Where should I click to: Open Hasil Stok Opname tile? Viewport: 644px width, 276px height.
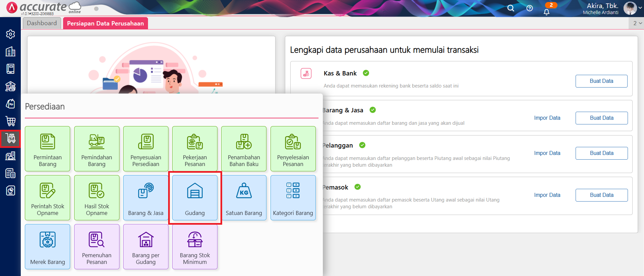point(97,198)
